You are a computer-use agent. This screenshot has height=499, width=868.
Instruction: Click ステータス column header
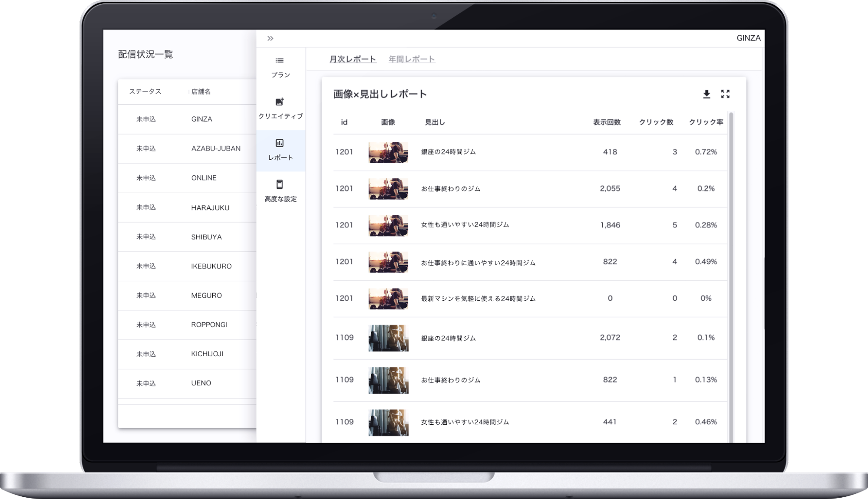[145, 92]
